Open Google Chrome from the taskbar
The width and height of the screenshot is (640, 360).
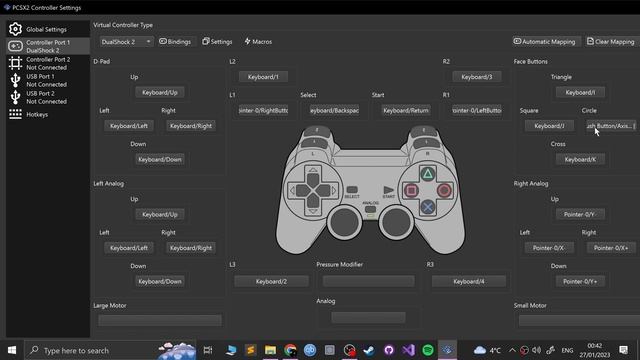(x=290, y=350)
